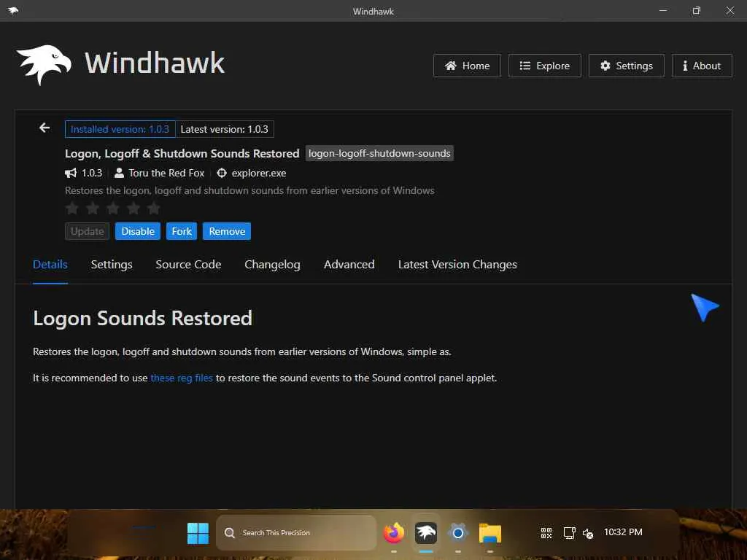Image resolution: width=747 pixels, height=560 pixels.
Task: Rate the mod two stars
Action: [93, 208]
